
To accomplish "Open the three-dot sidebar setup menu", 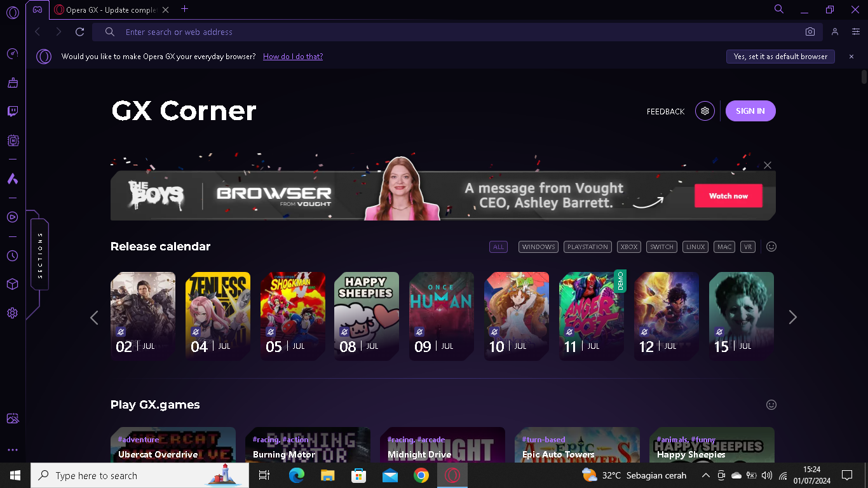I will click(x=12, y=450).
